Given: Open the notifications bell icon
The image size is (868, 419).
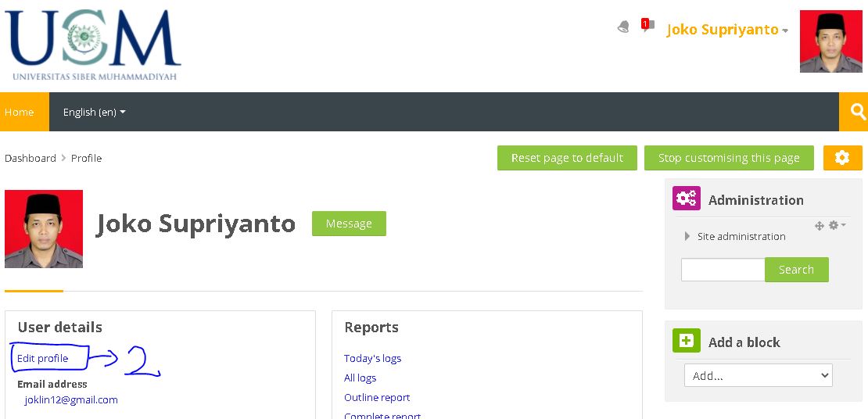Looking at the screenshot, I should click(623, 27).
